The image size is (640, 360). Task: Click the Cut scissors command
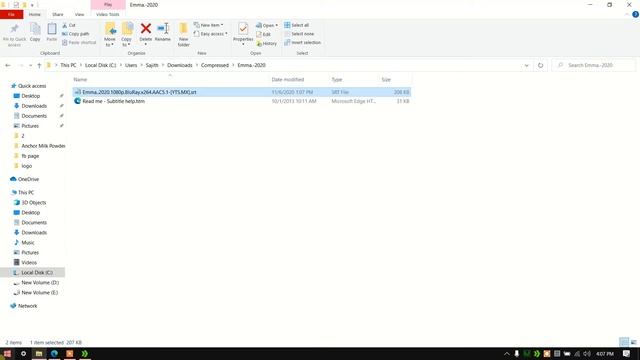click(x=69, y=25)
